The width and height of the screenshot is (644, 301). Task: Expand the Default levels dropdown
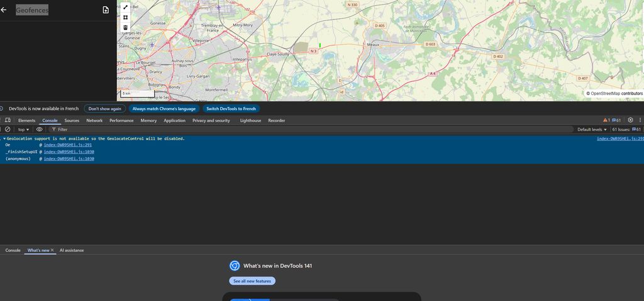click(x=592, y=129)
